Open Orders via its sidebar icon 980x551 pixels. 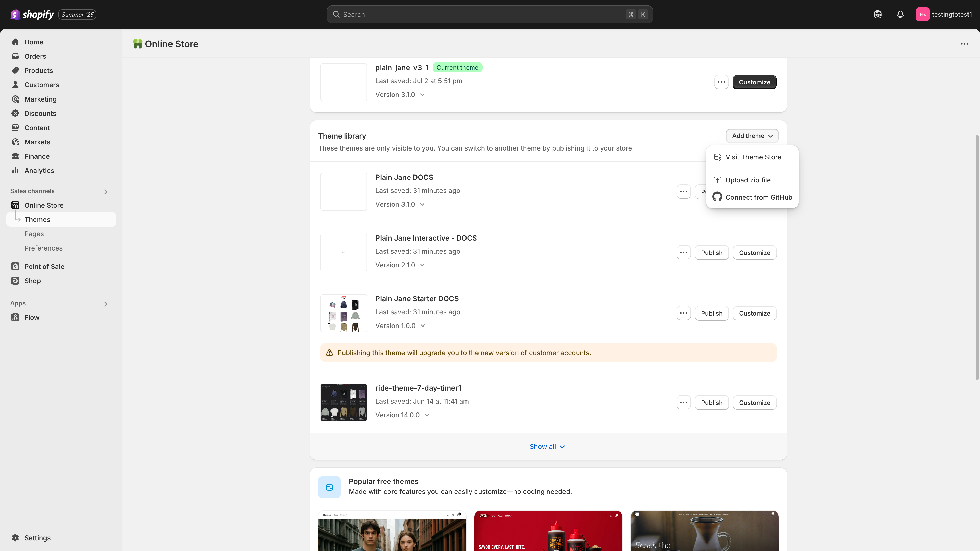tap(15, 56)
